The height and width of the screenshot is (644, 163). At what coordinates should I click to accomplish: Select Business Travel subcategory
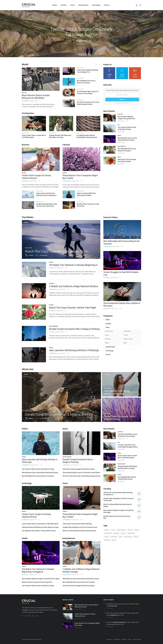128,339
